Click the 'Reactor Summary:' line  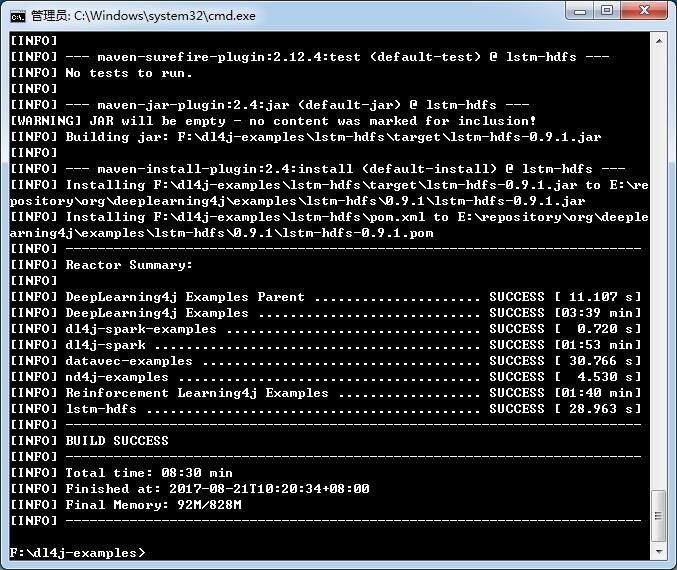101,265
